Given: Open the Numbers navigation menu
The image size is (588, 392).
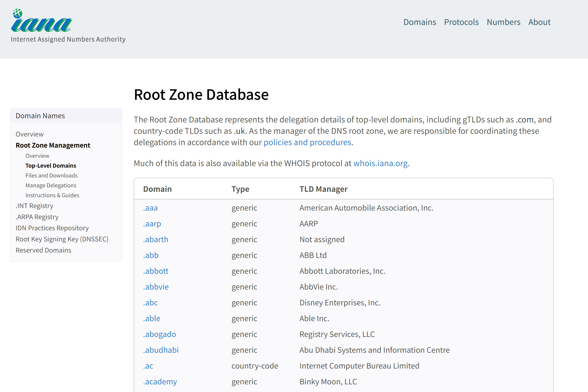Looking at the screenshot, I should (504, 22).
